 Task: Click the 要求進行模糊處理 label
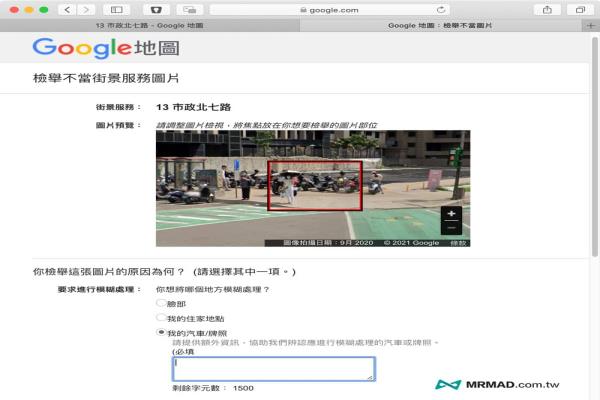[99, 289]
